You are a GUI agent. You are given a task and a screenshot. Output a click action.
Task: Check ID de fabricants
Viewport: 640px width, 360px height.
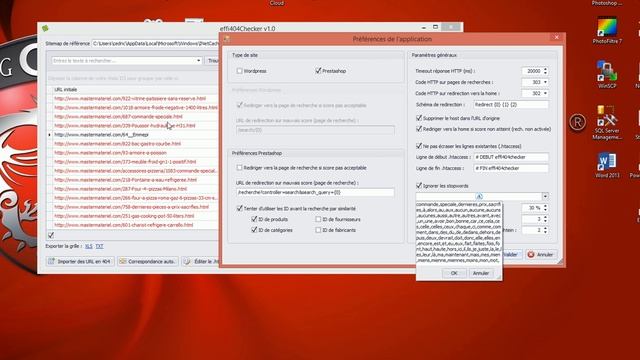click(318, 230)
